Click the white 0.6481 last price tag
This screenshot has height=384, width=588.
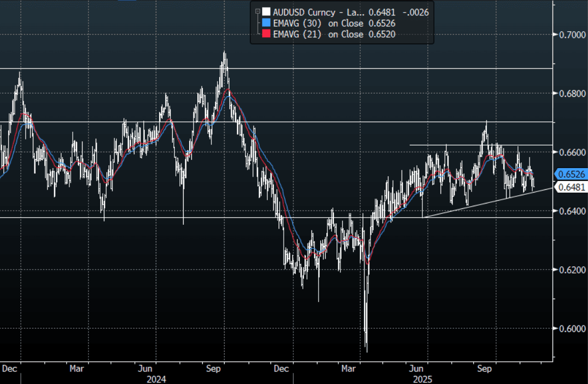click(571, 188)
